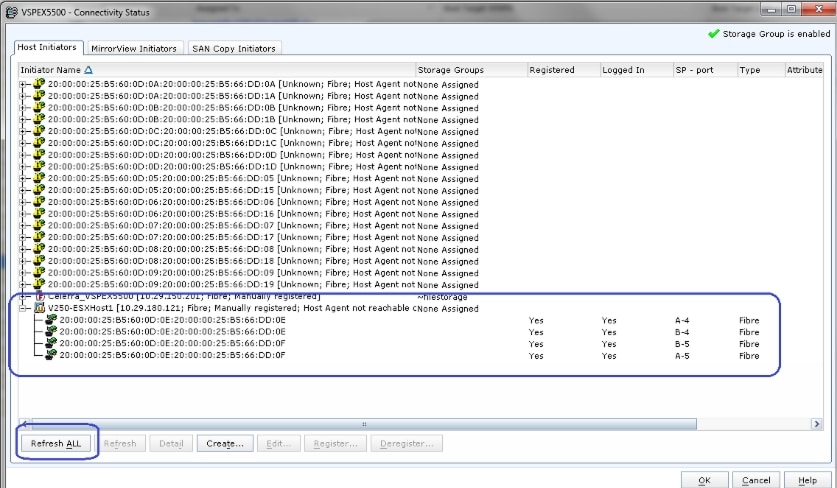This screenshot has width=837, height=488.
Task: Click host icon of initiator ending DD:18
Action: tap(39, 260)
